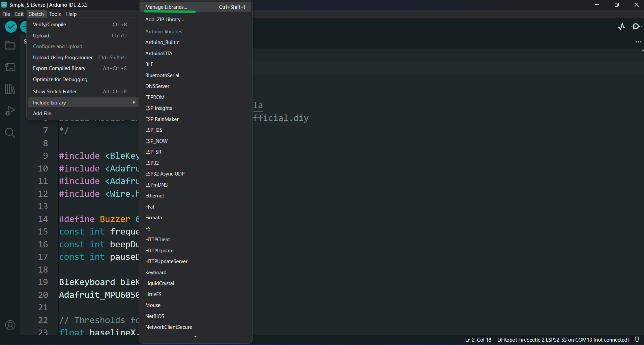This screenshot has height=345, width=644.
Task: Close the Sketch menu
Action: [x=36, y=14]
